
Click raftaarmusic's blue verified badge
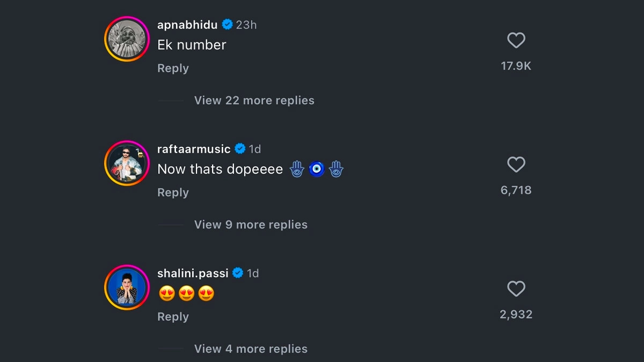click(240, 149)
